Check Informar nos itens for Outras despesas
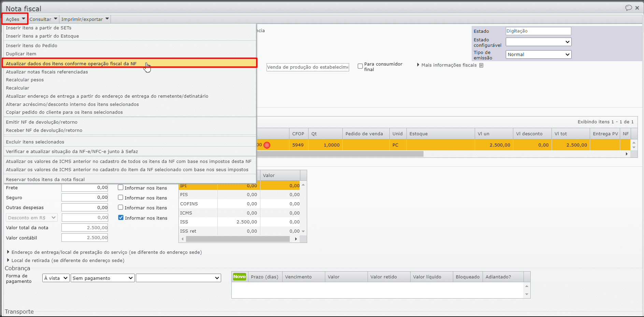644x317 pixels. point(120,207)
